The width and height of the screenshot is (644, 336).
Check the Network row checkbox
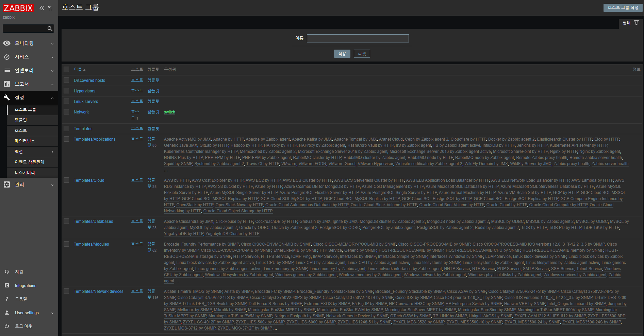click(x=66, y=112)
